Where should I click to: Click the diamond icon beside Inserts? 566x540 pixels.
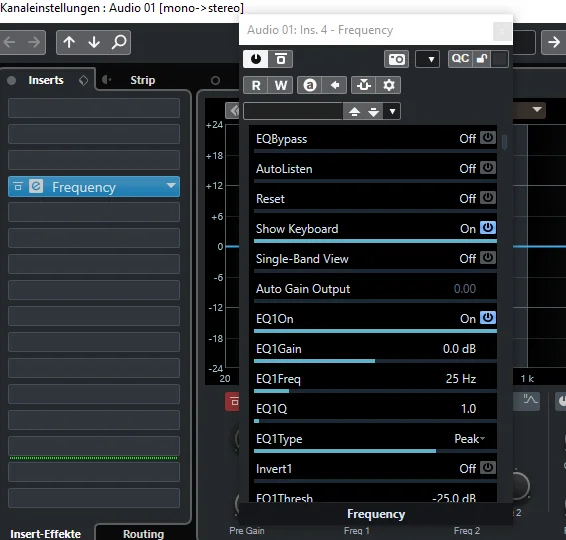coord(83,80)
